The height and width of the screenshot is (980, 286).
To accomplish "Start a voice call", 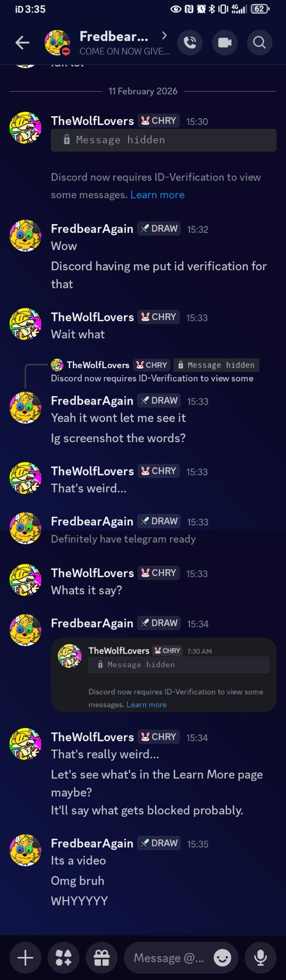I will [x=190, y=43].
